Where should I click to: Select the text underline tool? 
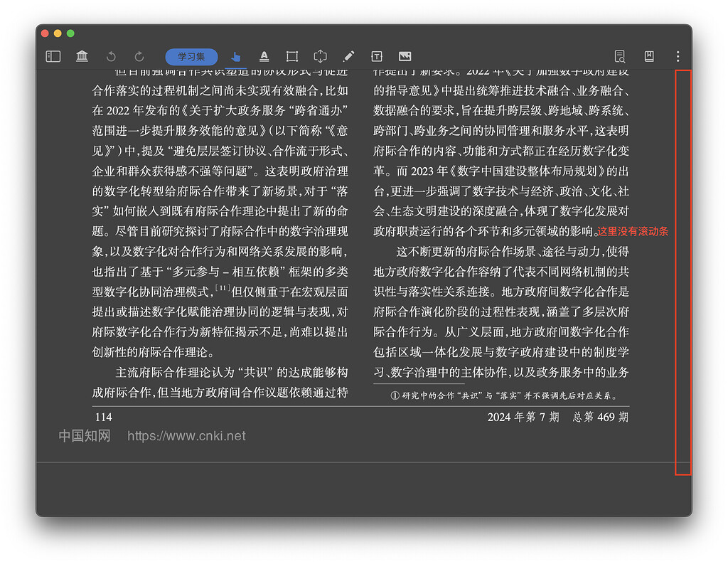point(264,56)
